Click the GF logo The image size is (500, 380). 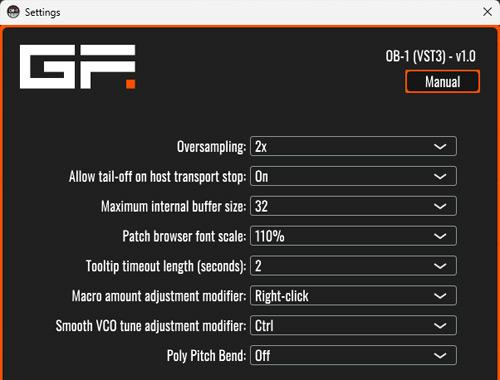point(78,67)
